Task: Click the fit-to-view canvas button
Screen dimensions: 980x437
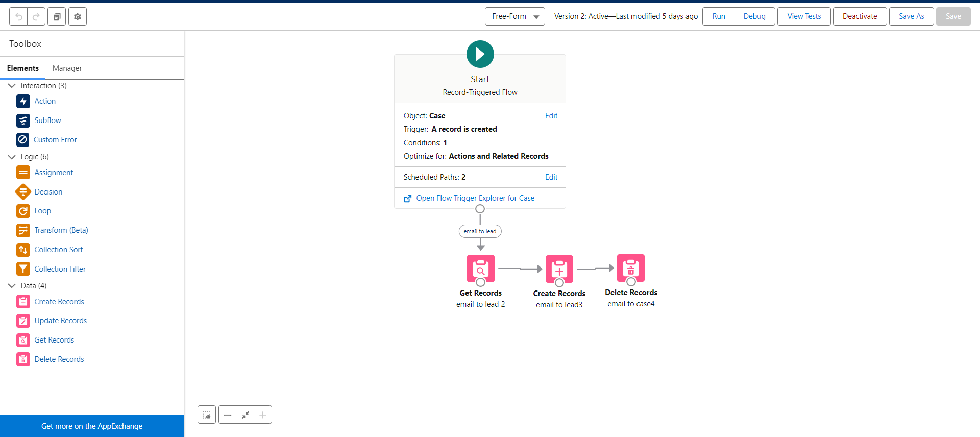Action: (246, 415)
